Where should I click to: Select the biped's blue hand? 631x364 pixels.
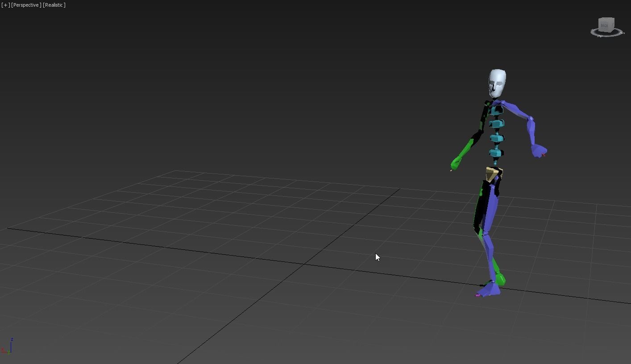tap(540, 150)
